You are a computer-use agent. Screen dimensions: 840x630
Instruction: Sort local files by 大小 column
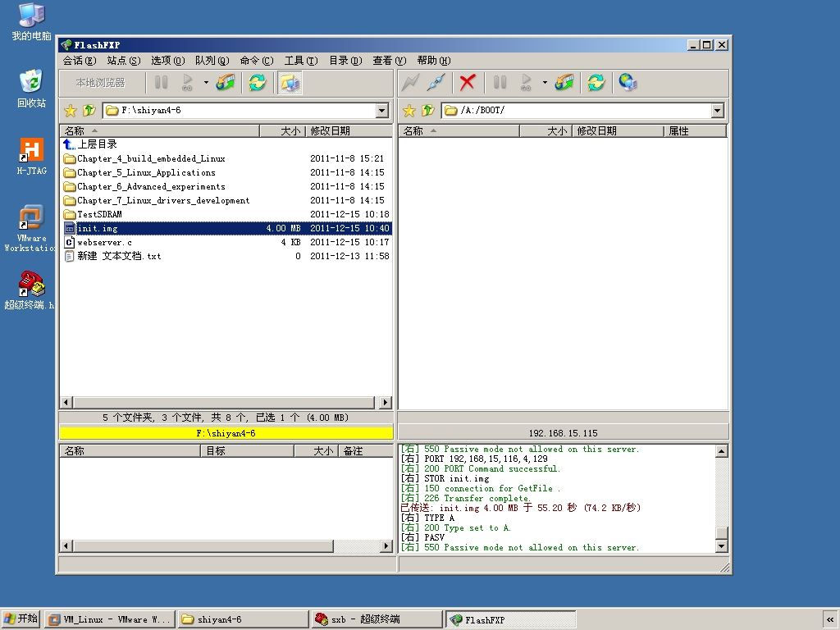pyautogui.click(x=282, y=130)
